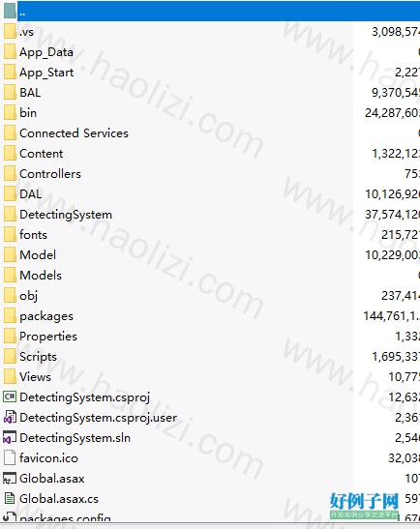Click the parent directory folder icon

tap(10, 11)
